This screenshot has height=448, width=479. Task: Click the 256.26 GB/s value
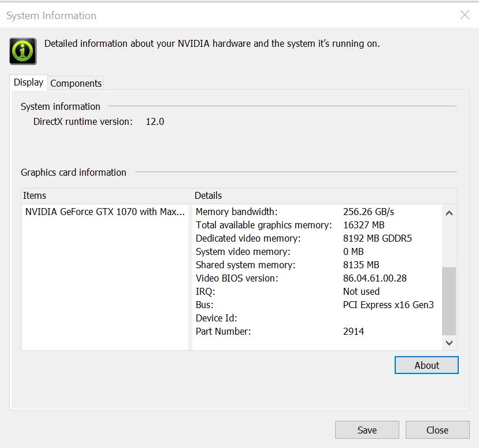point(369,212)
